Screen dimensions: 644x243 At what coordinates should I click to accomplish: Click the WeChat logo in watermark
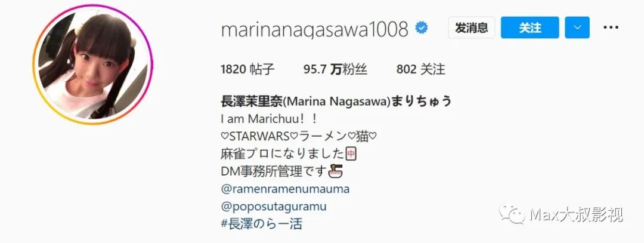(x=512, y=214)
